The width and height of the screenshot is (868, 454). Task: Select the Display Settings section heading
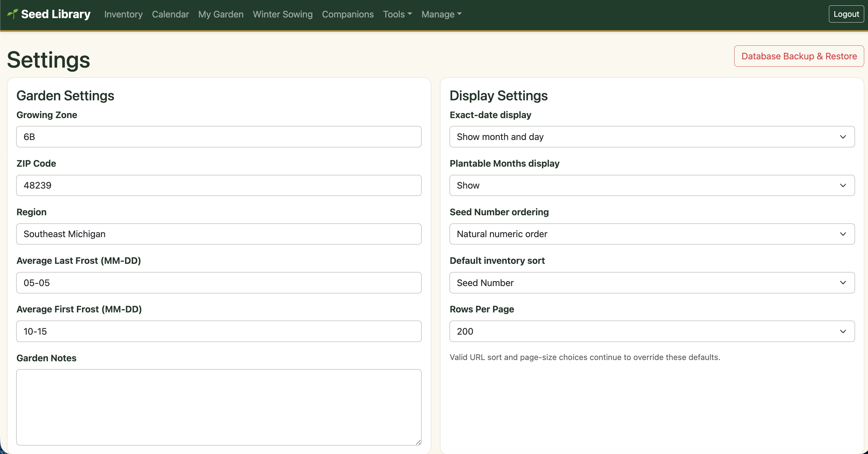pos(499,96)
